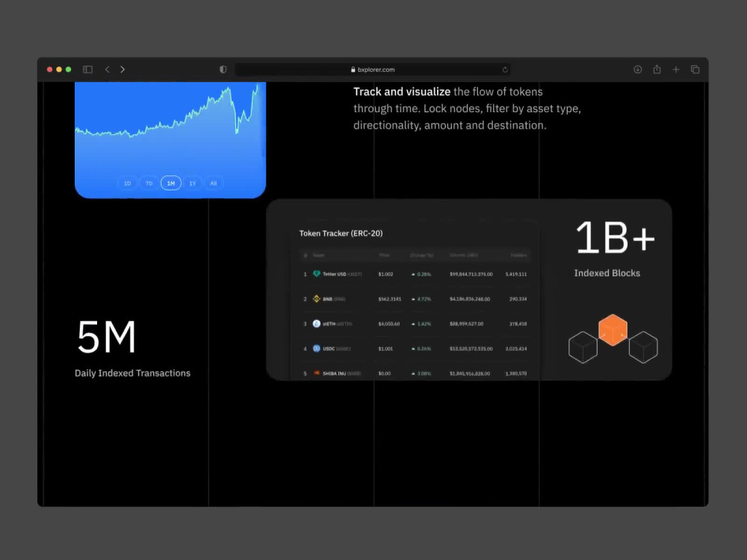Go back with the left arrow
Screen dimensions: 747x560
pos(107,69)
